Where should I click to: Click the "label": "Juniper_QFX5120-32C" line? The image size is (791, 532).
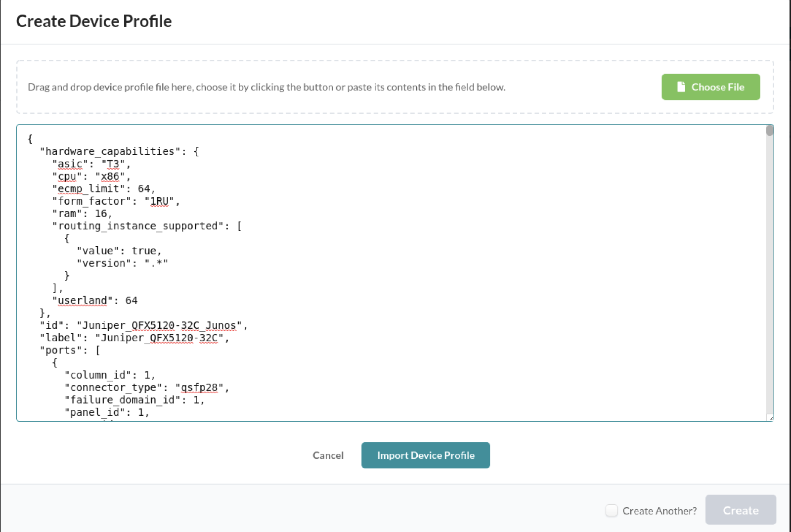[134, 338]
